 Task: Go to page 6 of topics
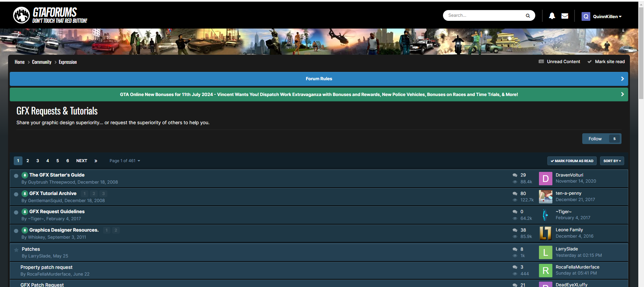point(67,161)
